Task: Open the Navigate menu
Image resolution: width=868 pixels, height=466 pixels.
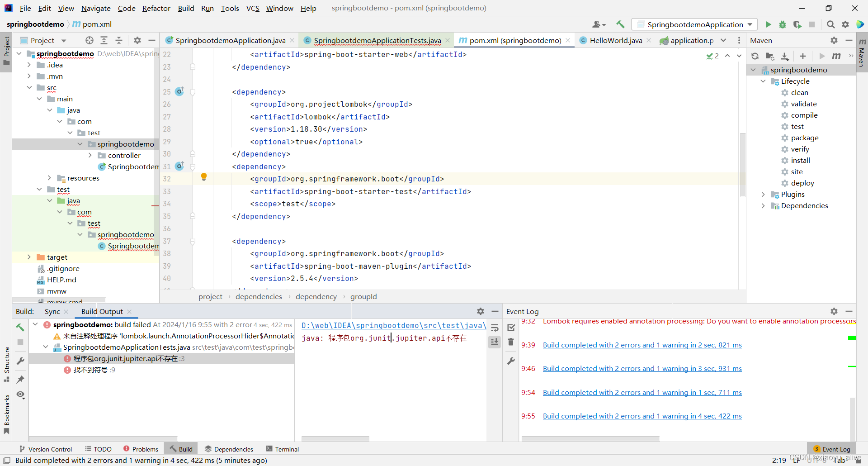Action: (96, 8)
